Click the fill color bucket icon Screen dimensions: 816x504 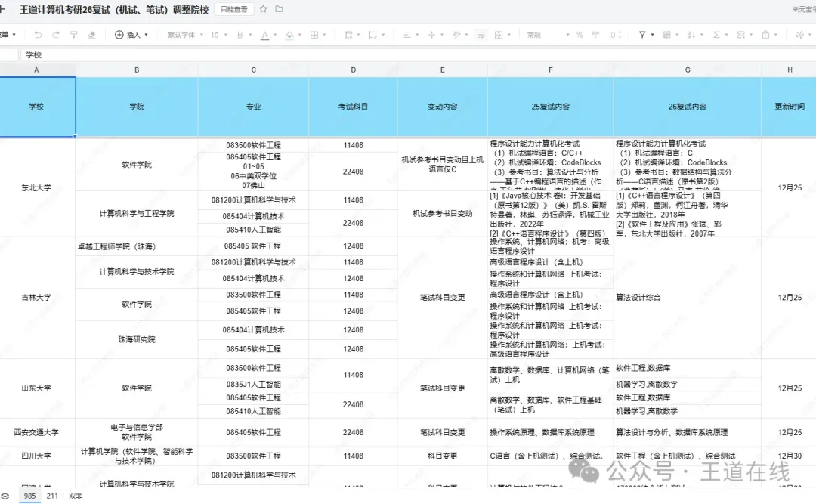coord(290,35)
